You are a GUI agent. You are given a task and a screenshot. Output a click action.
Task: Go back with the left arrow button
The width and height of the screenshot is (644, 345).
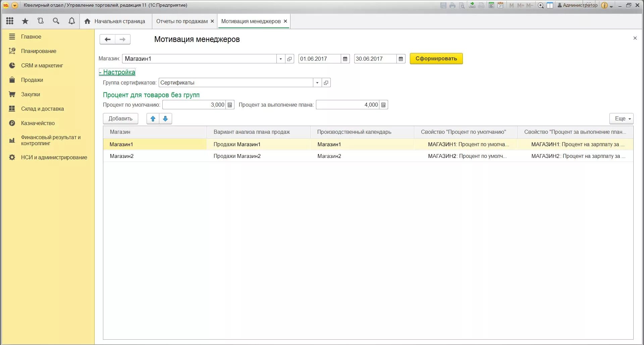coord(107,39)
